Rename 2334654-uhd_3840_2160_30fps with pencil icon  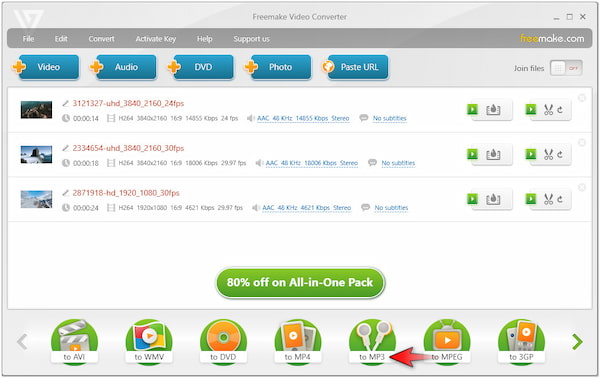[66, 148]
